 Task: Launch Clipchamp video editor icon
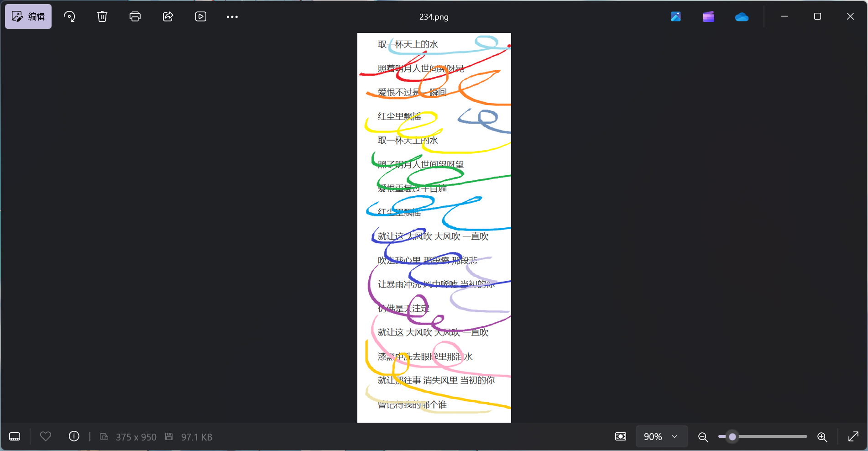point(709,16)
